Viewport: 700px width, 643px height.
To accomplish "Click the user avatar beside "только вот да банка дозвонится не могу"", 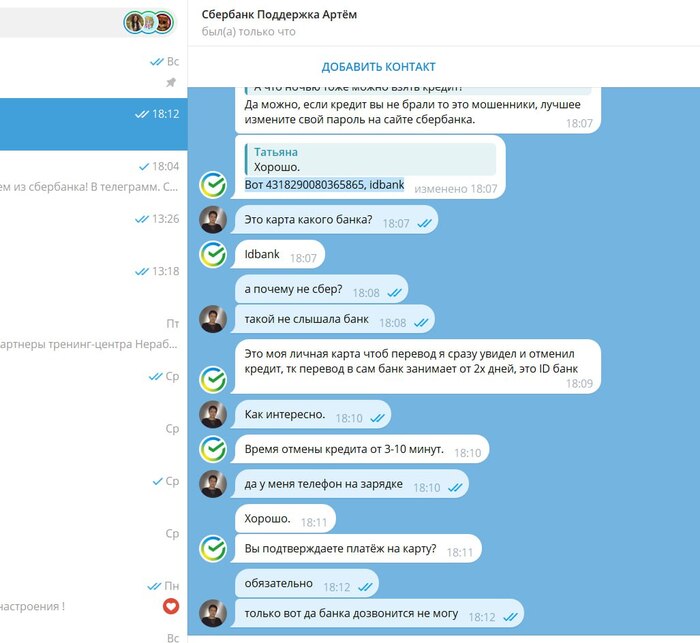I will 213,613.
